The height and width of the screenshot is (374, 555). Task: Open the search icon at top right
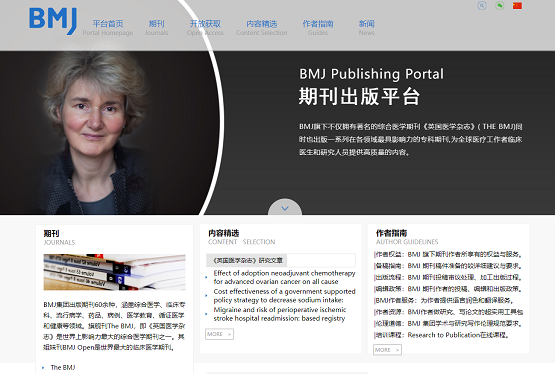pos(481,6)
